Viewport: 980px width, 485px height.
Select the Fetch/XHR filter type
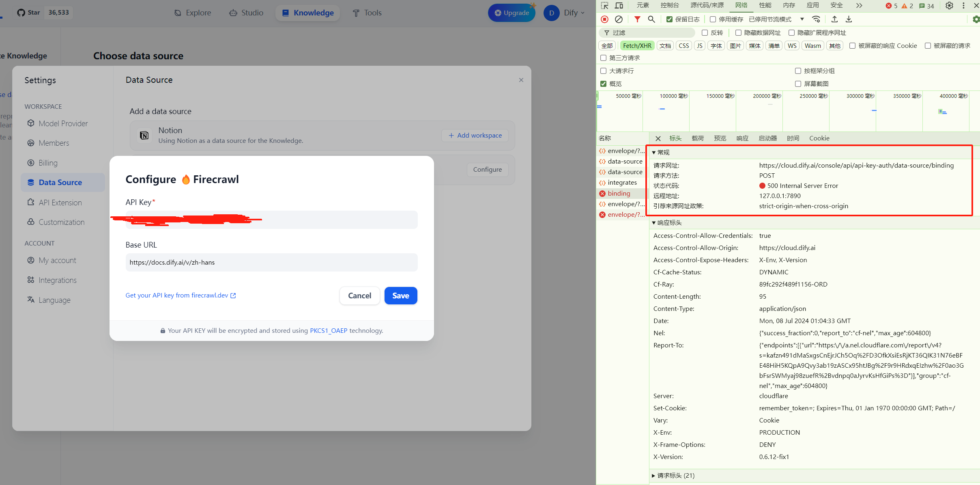pos(637,45)
